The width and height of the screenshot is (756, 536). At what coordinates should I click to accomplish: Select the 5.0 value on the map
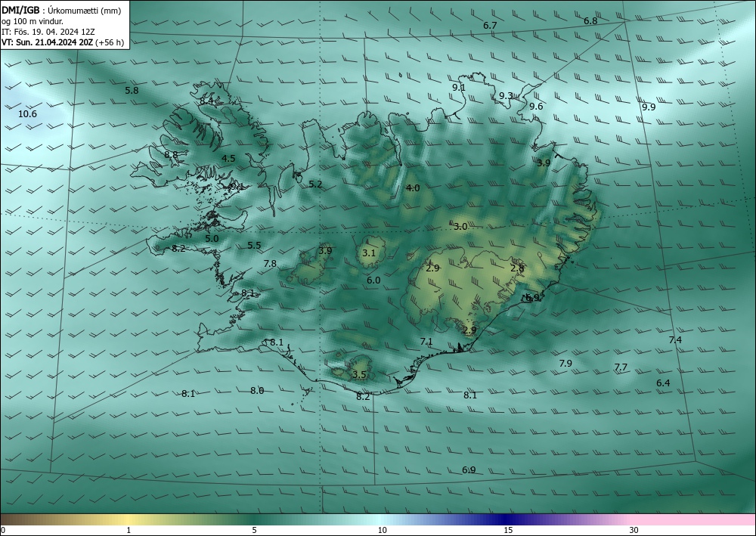212,239
